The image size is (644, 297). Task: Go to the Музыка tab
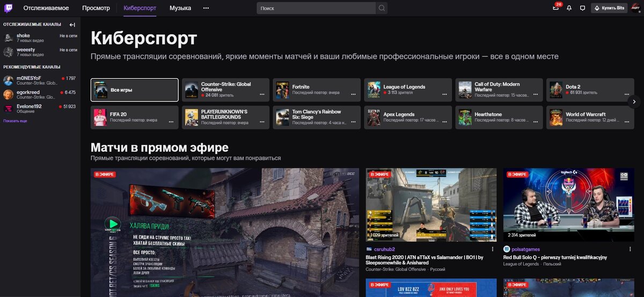pos(180,8)
